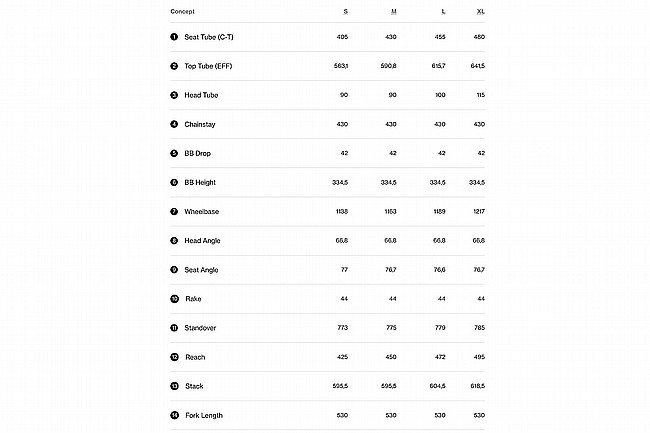The height and width of the screenshot is (433, 650).
Task: Click the number 2 Top Tube icon
Action: click(x=174, y=66)
